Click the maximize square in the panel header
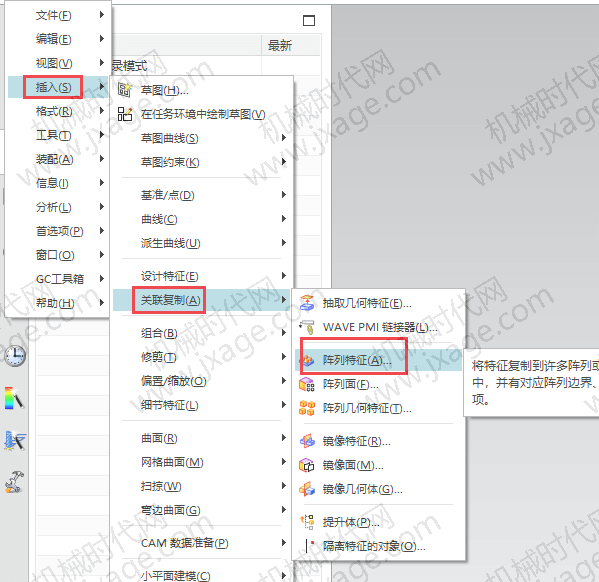This screenshot has width=599, height=582. (309, 20)
